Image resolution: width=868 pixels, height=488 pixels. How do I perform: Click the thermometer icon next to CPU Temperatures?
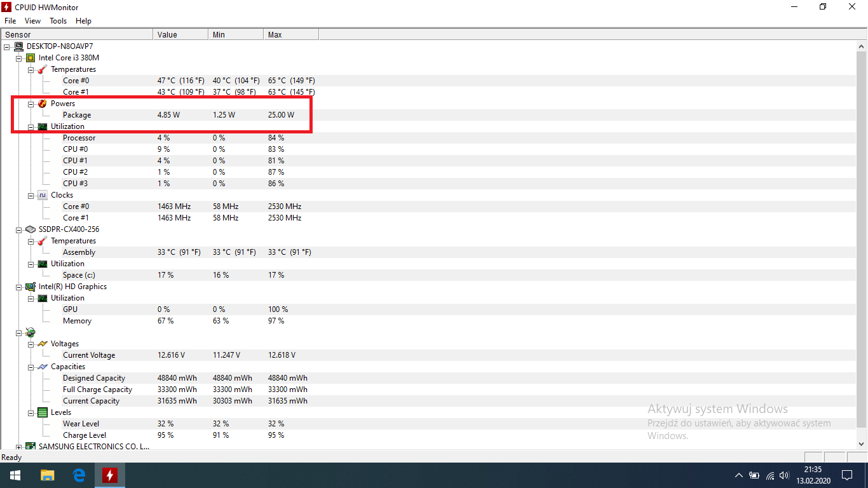[x=42, y=69]
